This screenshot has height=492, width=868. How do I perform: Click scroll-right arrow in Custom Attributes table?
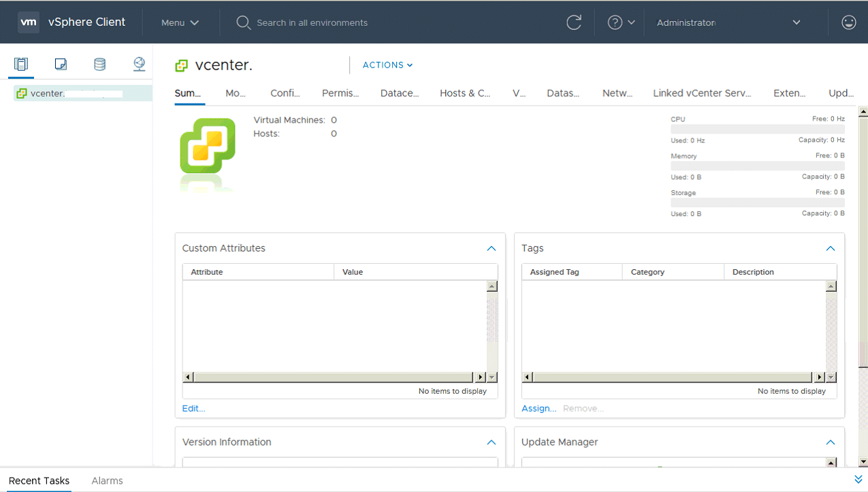coord(481,377)
